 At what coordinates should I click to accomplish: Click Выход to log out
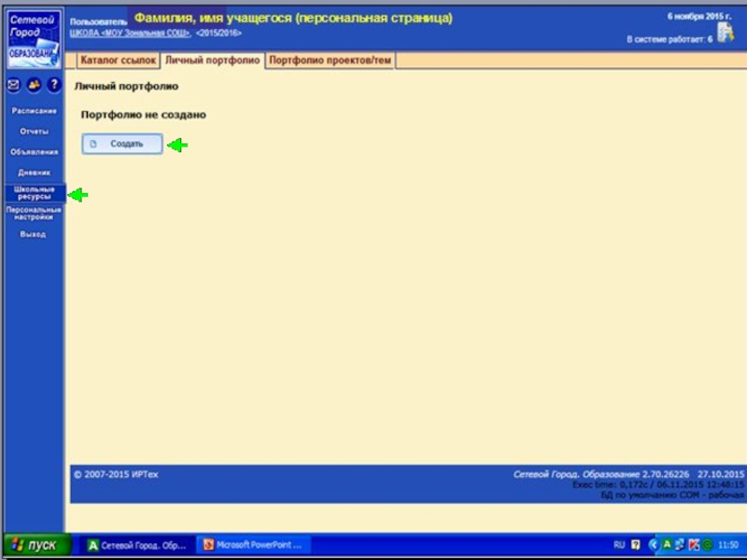(x=33, y=234)
